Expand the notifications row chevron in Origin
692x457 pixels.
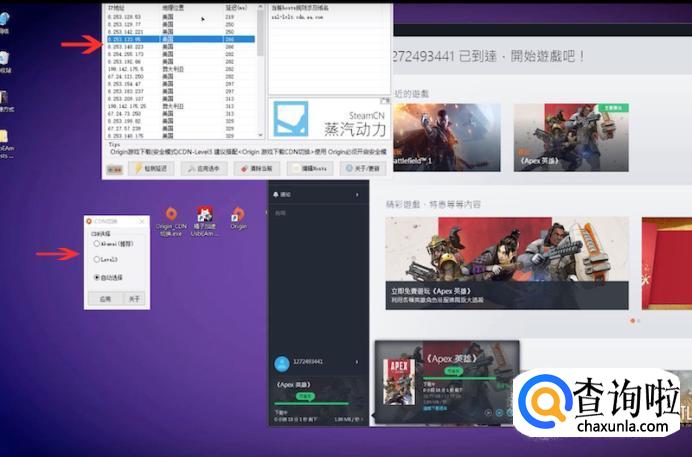coord(357,195)
